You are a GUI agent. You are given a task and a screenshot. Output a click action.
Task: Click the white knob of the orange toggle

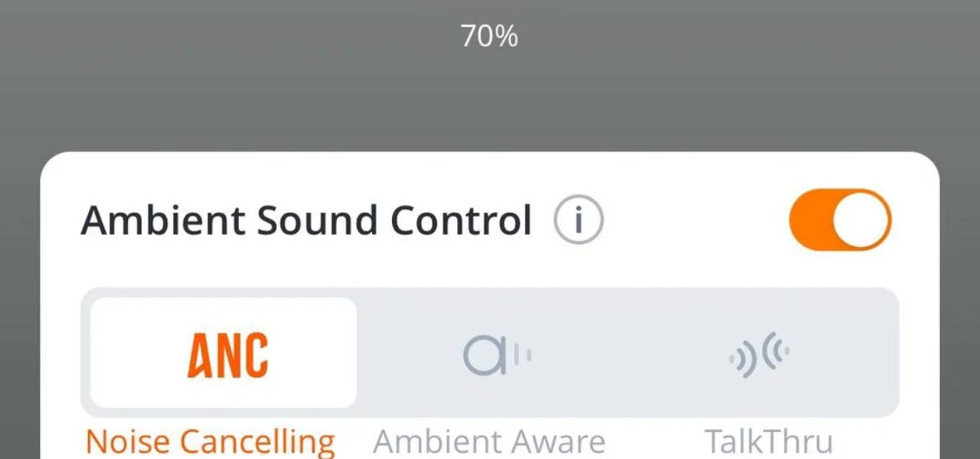click(x=861, y=220)
